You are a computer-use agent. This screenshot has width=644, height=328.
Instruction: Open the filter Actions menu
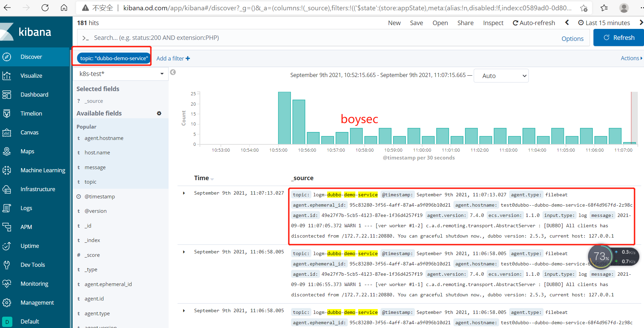coord(632,58)
